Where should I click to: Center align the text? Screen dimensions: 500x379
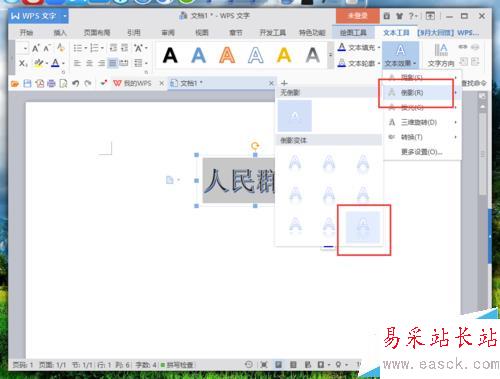click(89, 63)
